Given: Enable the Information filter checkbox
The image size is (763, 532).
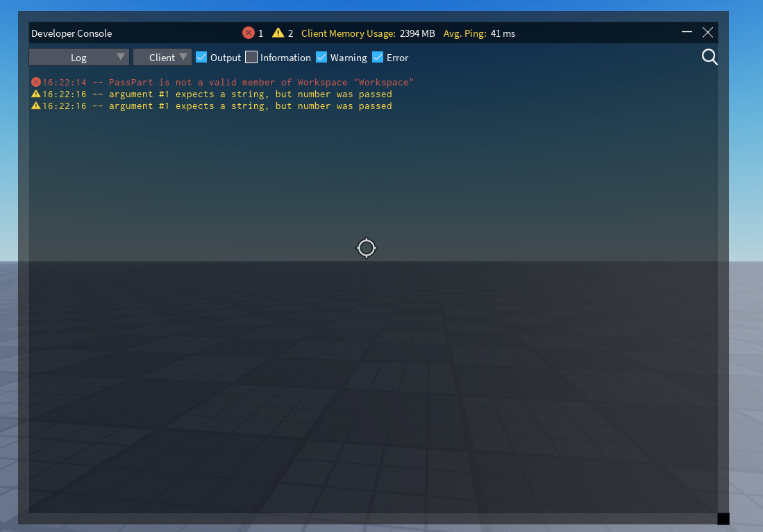Looking at the screenshot, I should (250, 57).
